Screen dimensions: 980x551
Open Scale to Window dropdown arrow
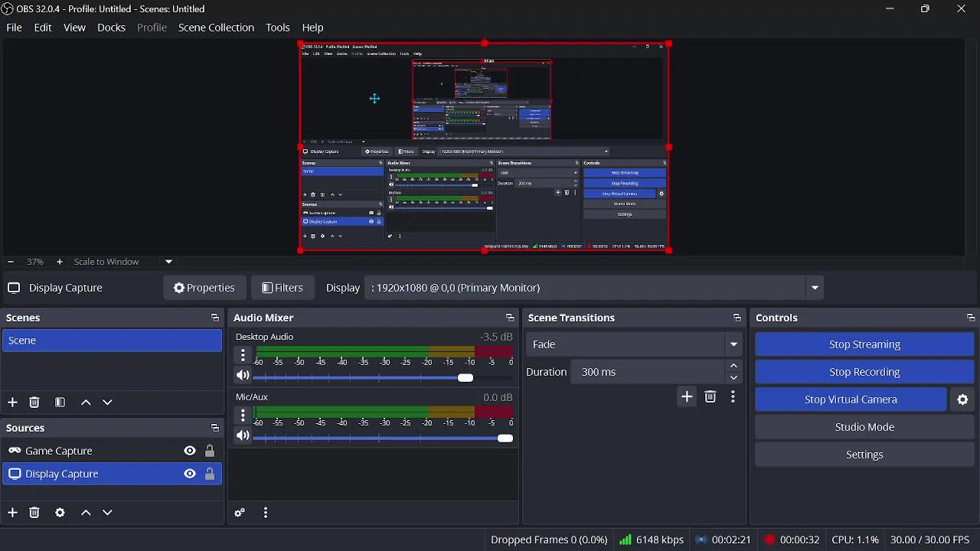coord(169,262)
